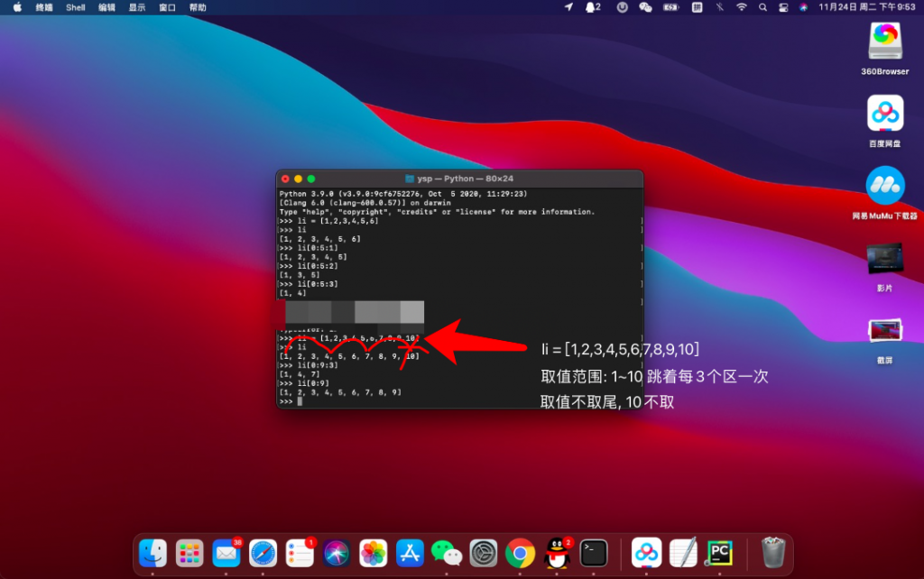Open Finder from the dock
This screenshot has height=579, width=924.
tap(152, 553)
